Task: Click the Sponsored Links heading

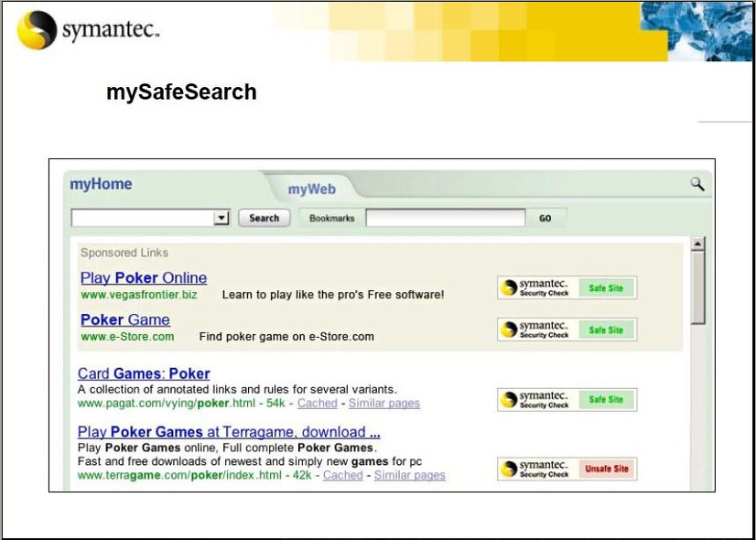Action: pos(124,253)
